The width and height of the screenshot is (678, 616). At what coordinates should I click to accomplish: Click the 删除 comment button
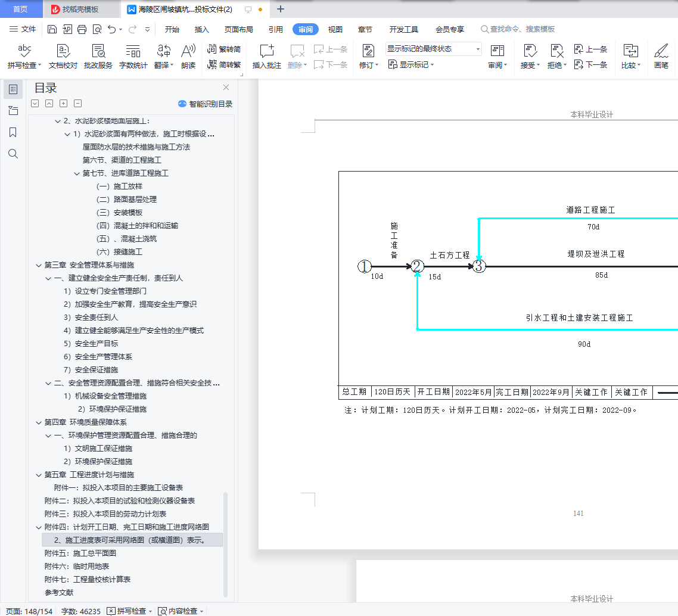297,56
